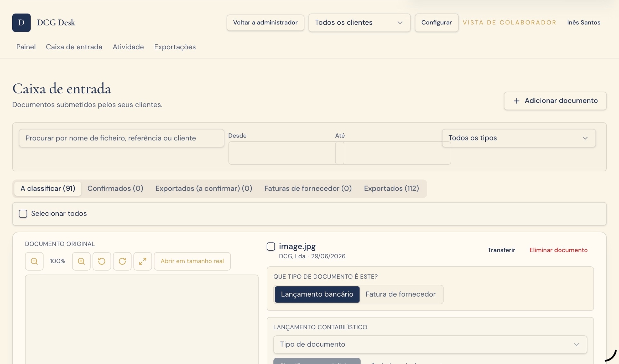Click the 100% zoom level text
The width and height of the screenshot is (619, 364).
[x=58, y=261]
